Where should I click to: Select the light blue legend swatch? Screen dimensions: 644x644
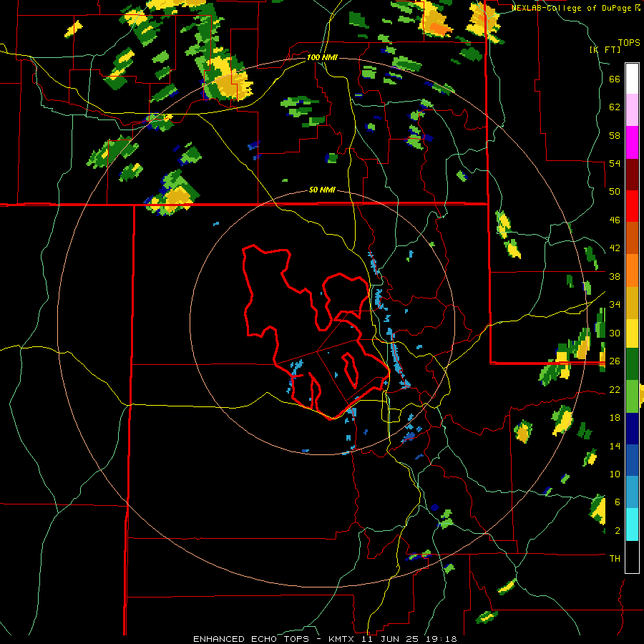632,492
